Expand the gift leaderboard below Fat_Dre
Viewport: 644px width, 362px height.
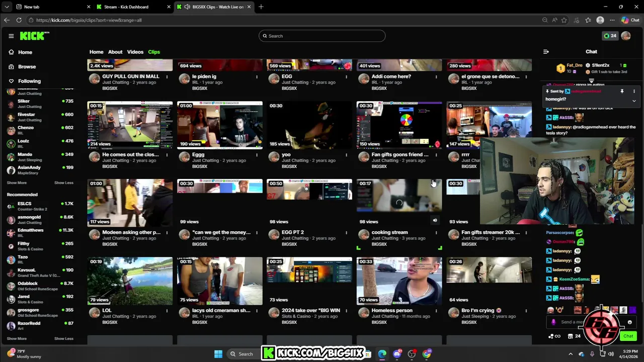pos(591,80)
